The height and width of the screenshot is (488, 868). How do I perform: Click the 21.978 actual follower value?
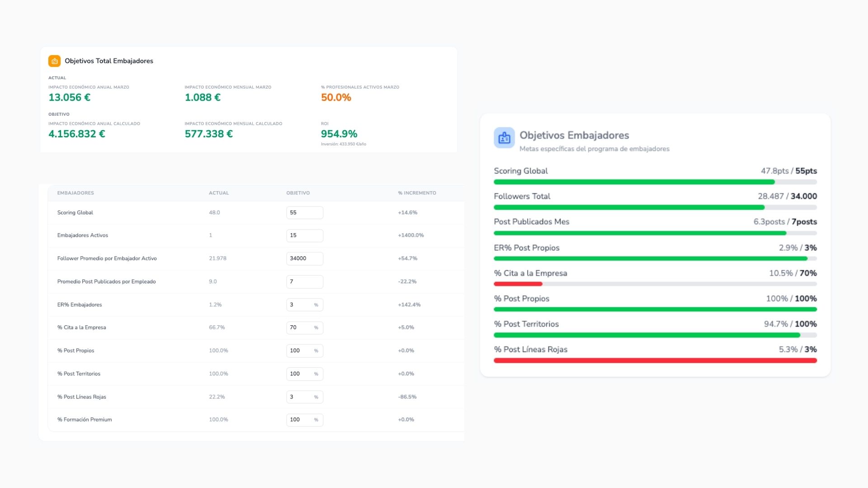(x=217, y=258)
